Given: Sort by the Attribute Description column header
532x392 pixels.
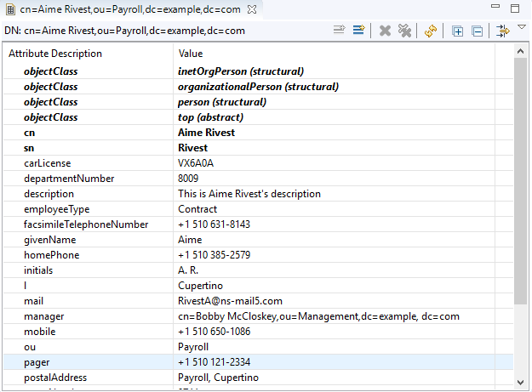Looking at the screenshot, I should 85,54.
